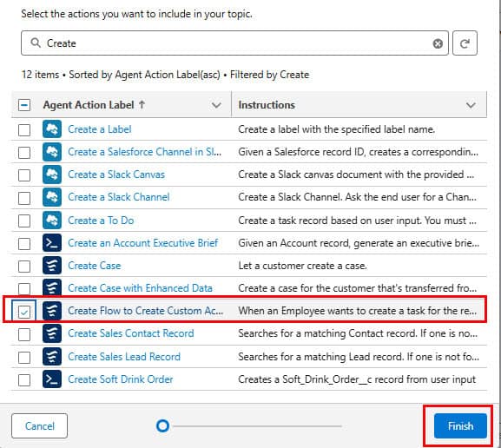Image resolution: width=501 pixels, height=448 pixels.
Task: Select the Create Case checkbox
Action: click(24, 267)
